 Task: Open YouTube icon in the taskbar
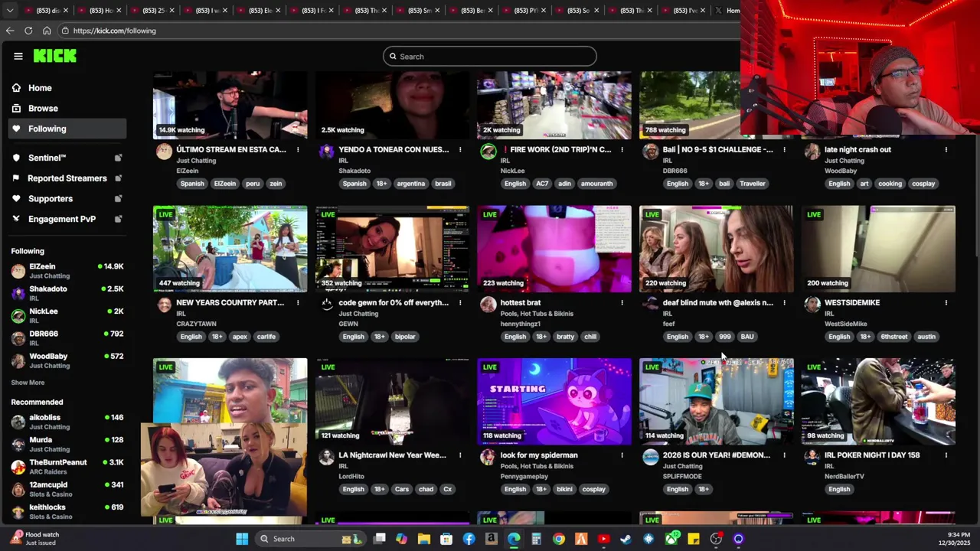(604, 539)
